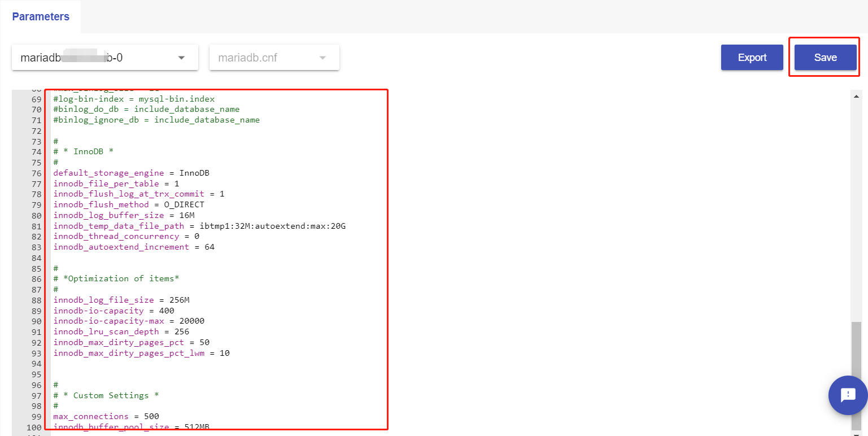Click the innodb_flush_method = O_DIRECT line
Image resolution: width=868 pixels, height=436 pixels.
click(129, 204)
